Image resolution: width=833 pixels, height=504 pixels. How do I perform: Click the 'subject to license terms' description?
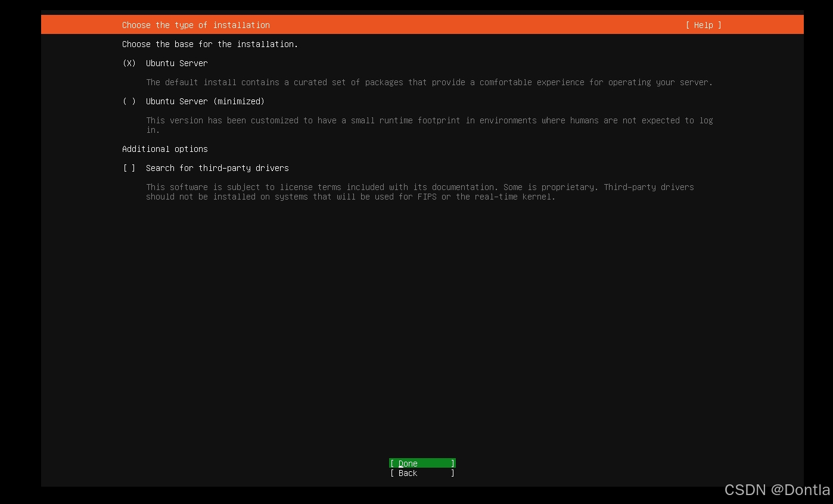[x=419, y=192]
